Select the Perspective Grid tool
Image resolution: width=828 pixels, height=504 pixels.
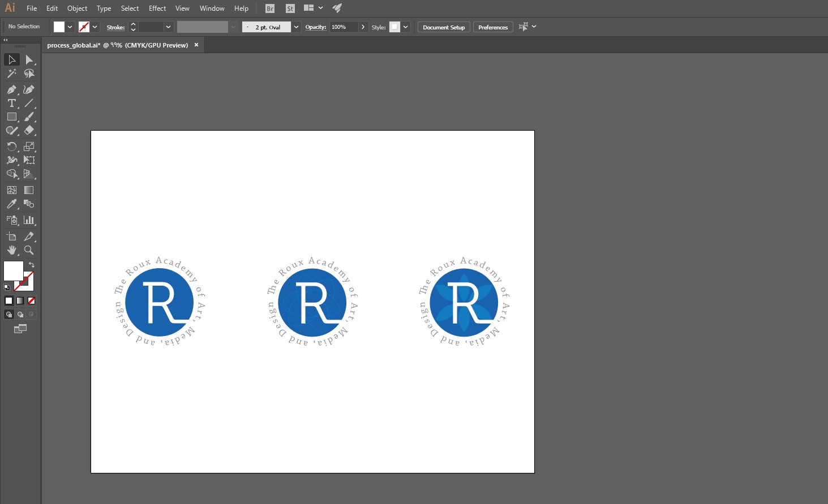(x=29, y=174)
